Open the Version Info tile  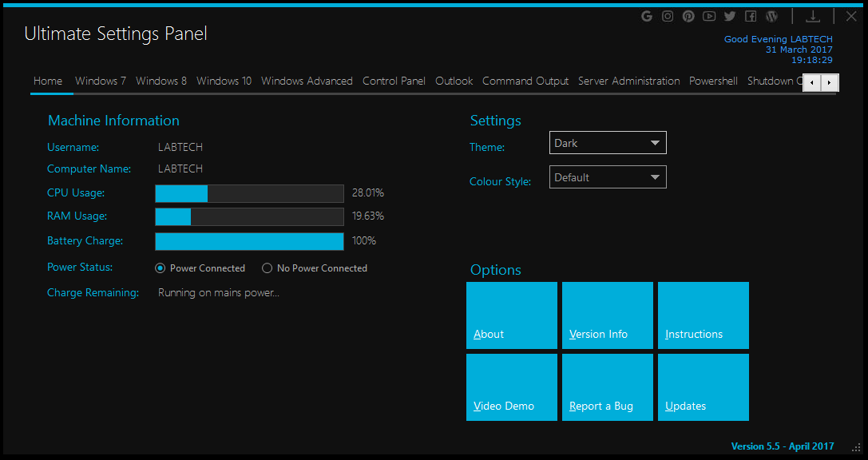(607, 315)
